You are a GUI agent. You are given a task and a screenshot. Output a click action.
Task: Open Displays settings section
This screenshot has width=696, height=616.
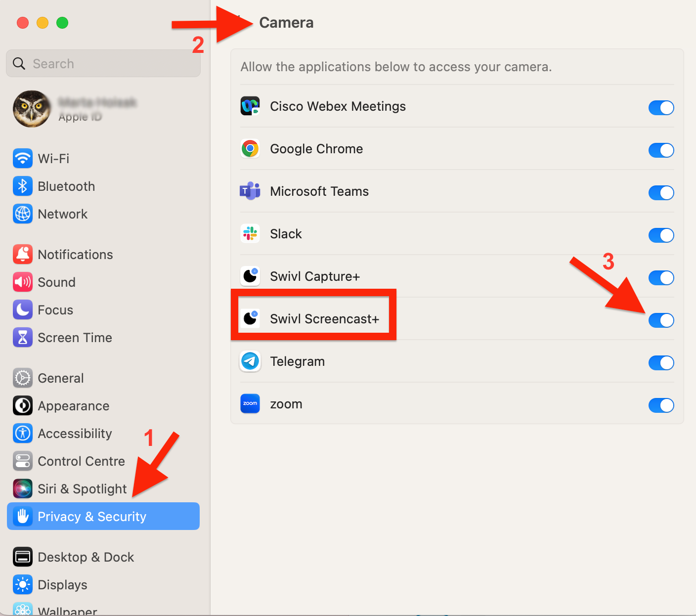point(103,585)
